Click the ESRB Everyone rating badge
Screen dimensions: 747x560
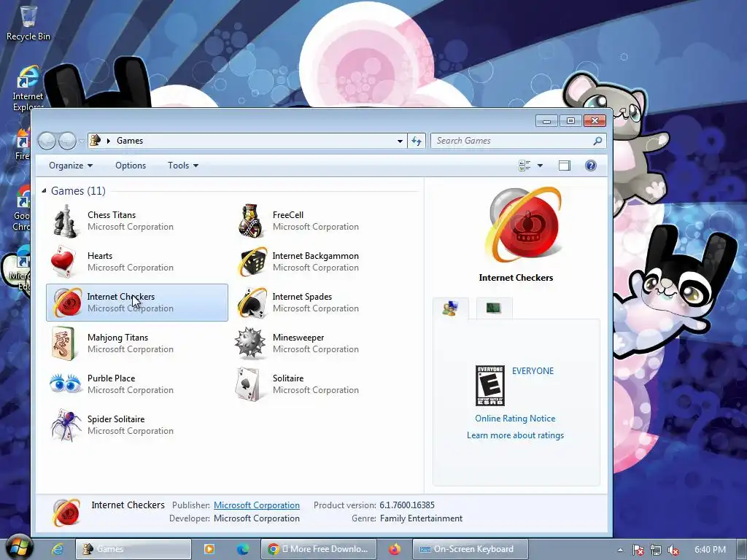coord(489,386)
